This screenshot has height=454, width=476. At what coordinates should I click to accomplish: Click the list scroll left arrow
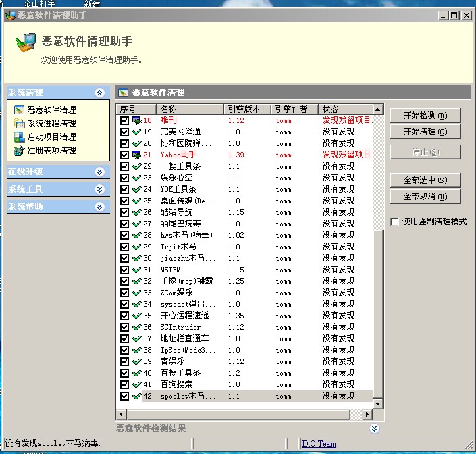pyautogui.click(x=121, y=414)
